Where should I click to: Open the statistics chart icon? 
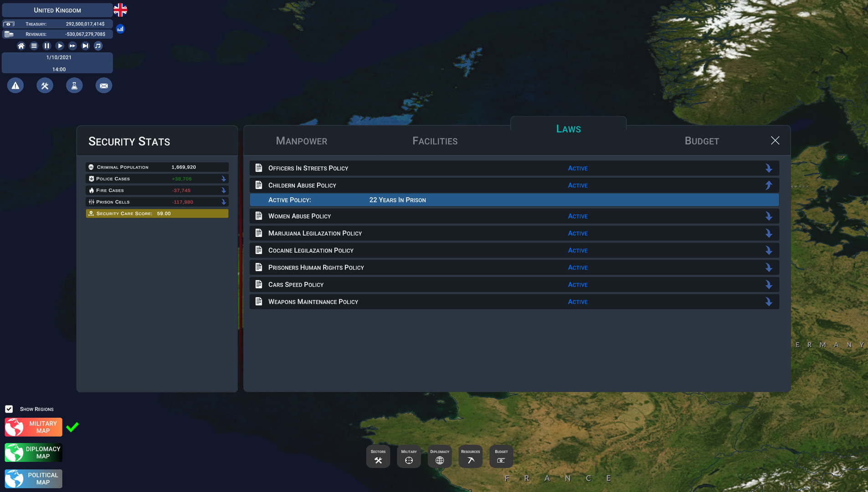pyautogui.click(x=120, y=29)
